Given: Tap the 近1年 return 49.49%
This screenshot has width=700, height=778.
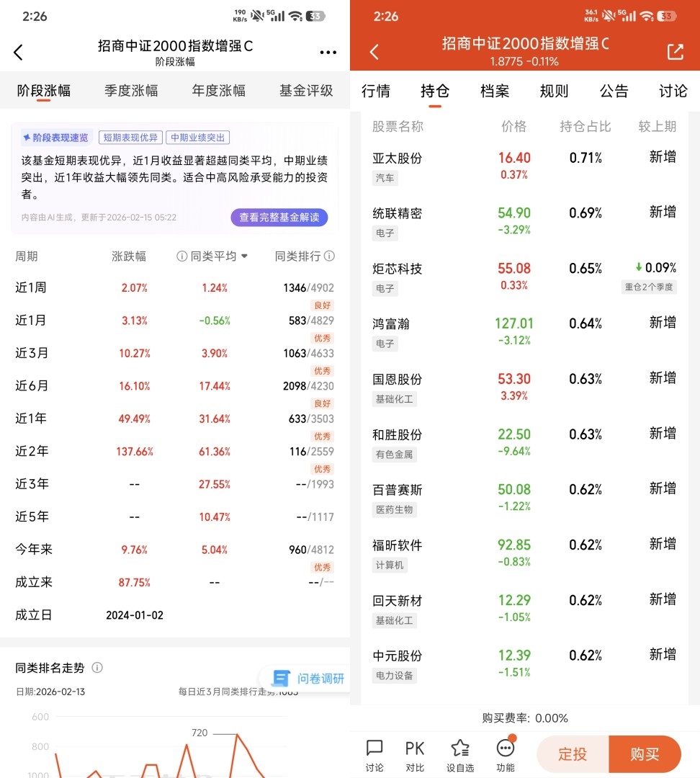Looking at the screenshot, I should pos(135,419).
